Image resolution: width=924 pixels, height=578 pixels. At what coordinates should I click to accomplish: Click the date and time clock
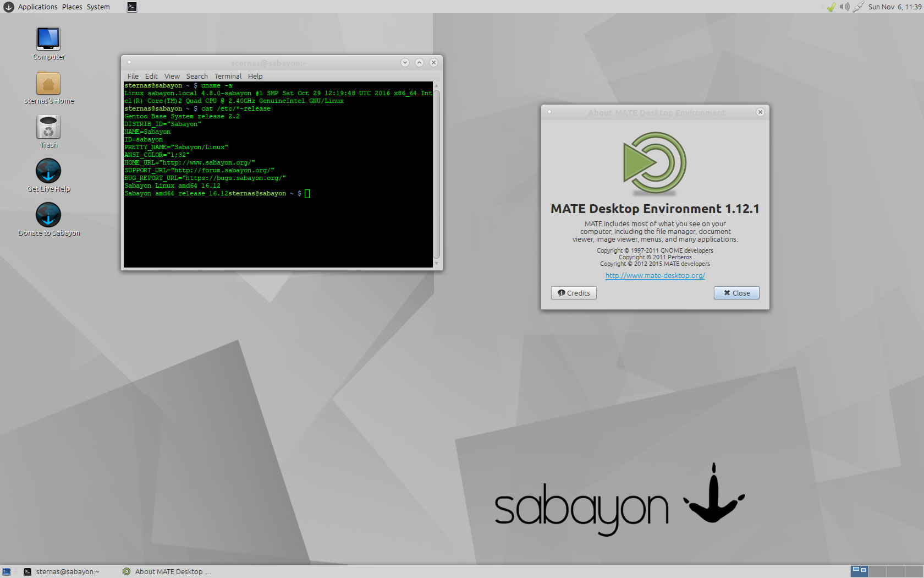click(895, 7)
